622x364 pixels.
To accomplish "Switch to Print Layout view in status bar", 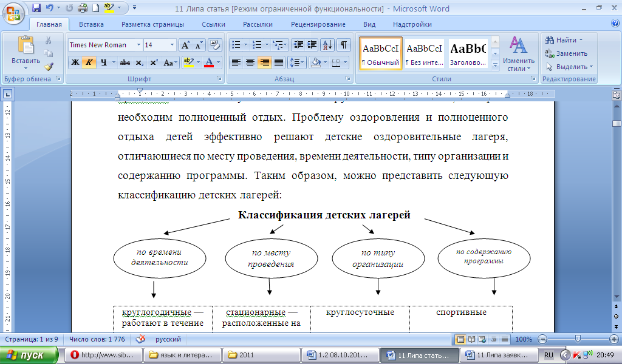I will (460, 339).
